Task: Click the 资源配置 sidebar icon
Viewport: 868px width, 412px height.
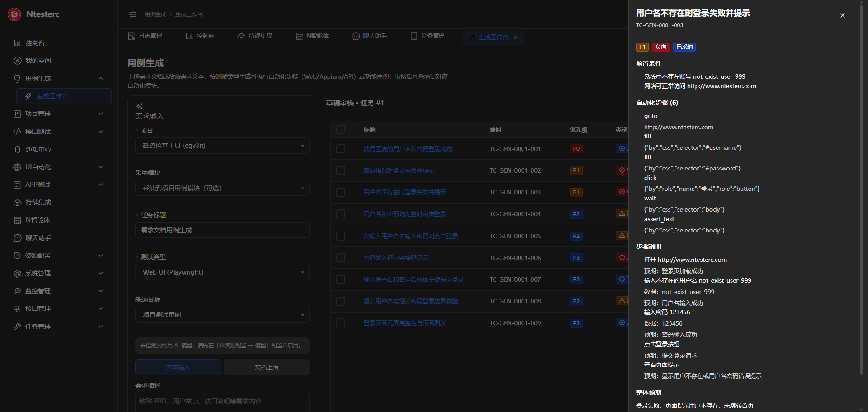Action: point(17,256)
